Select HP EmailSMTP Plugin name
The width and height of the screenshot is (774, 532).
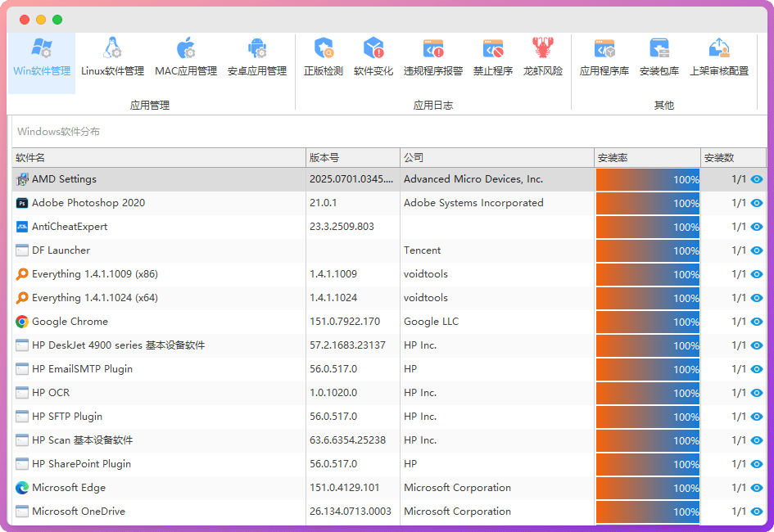(83, 369)
